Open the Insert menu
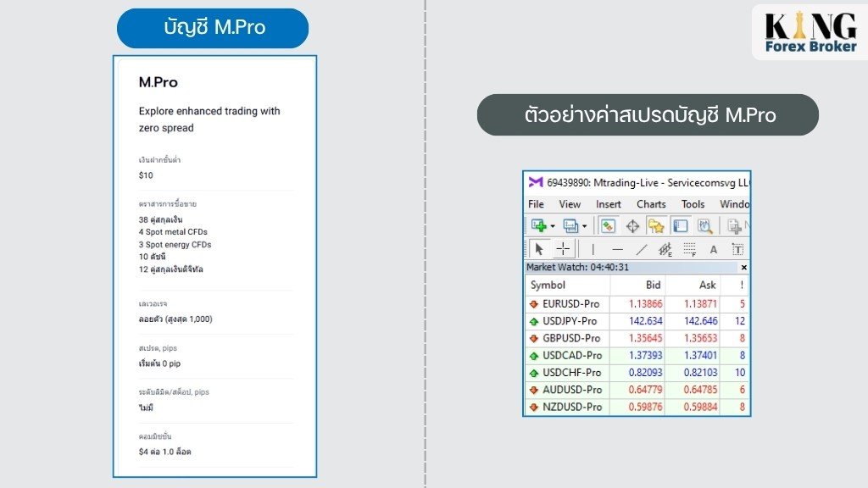 tap(609, 204)
